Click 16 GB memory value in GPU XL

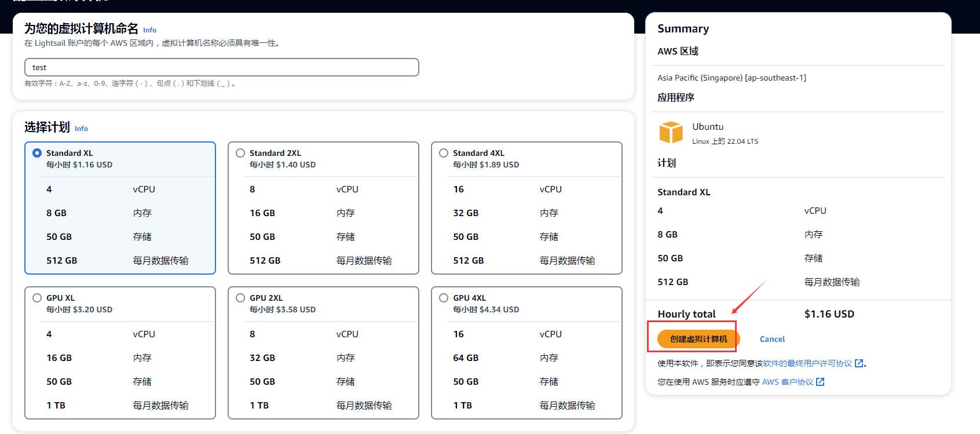pyautogui.click(x=59, y=358)
